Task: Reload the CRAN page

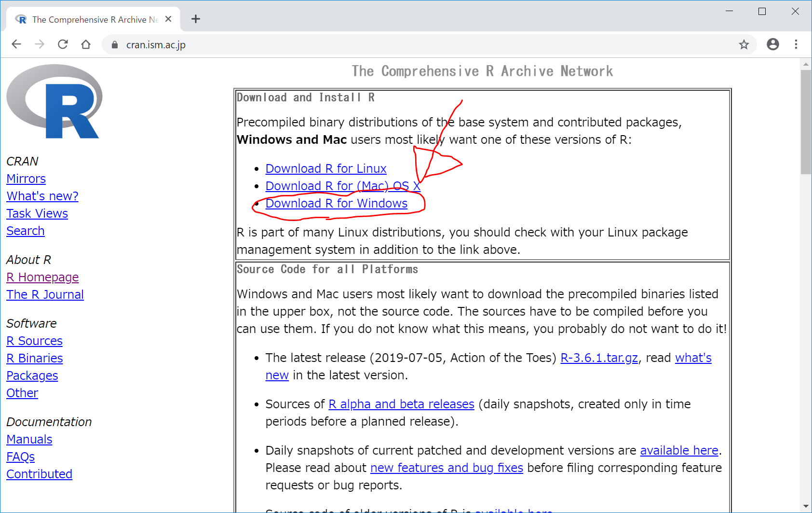Action: pyautogui.click(x=63, y=44)
